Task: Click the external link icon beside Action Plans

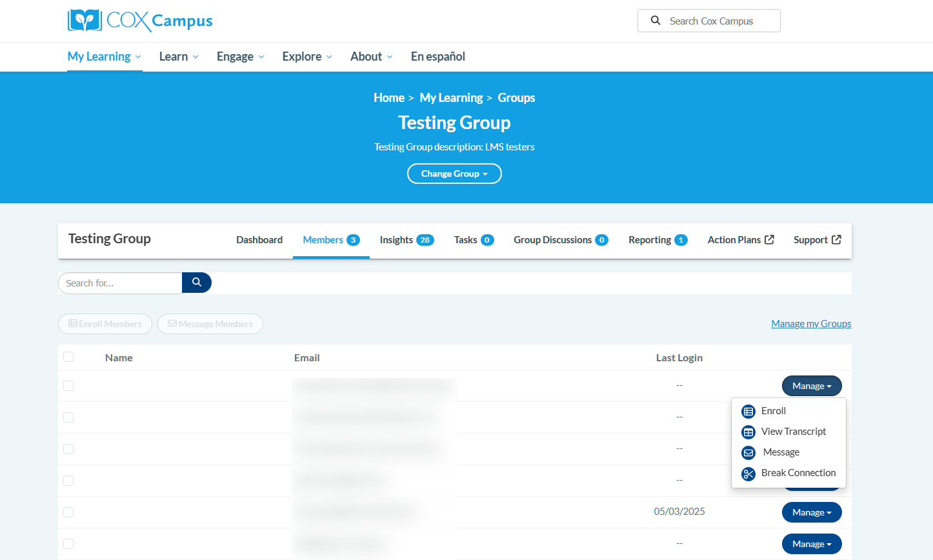Action: pos(769,239)
